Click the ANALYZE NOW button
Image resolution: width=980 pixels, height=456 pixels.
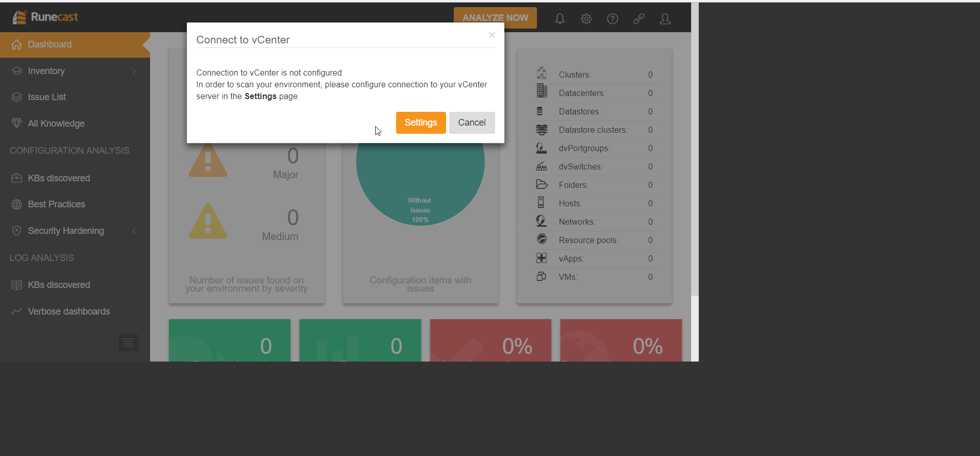click(x=495, y=18)
